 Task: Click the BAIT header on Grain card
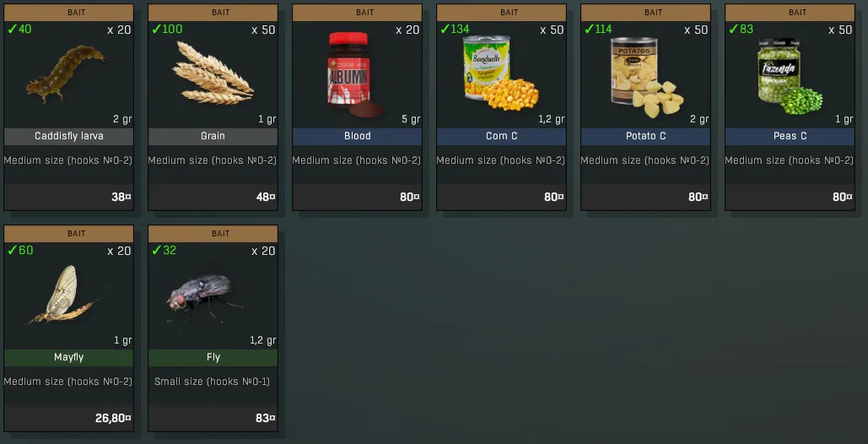tap(213, 12)
